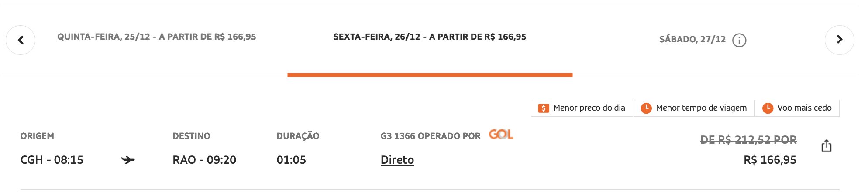Click the RAO - 09:20 arrival info
This screenshot has width=868, height=196.
click(x=204, y=160)
